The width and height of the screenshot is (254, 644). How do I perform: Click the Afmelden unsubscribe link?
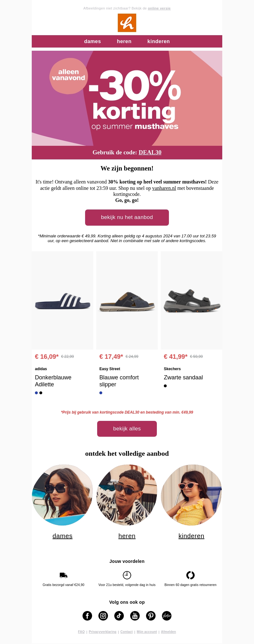pyautogui.click(x=168, y=632)
